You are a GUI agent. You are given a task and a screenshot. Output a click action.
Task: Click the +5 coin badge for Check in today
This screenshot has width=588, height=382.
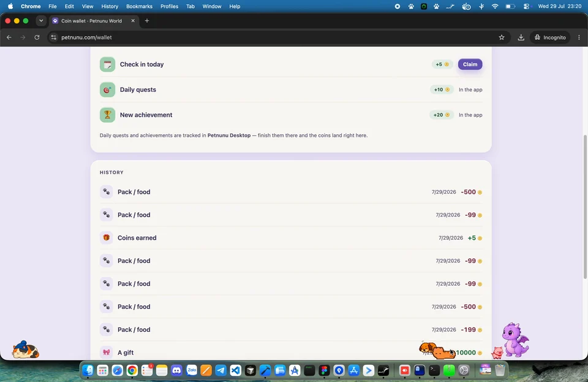(x=442, y=64)
